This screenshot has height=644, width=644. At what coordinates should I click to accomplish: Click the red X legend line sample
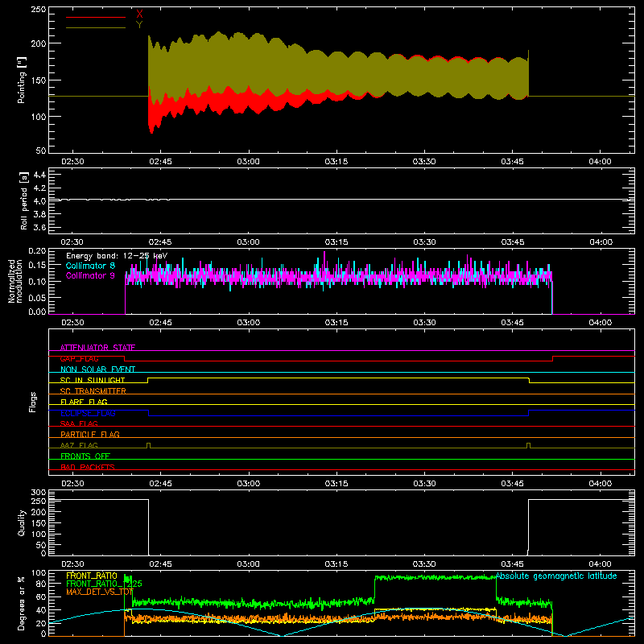pyautogui.click(x=96, y=17)
